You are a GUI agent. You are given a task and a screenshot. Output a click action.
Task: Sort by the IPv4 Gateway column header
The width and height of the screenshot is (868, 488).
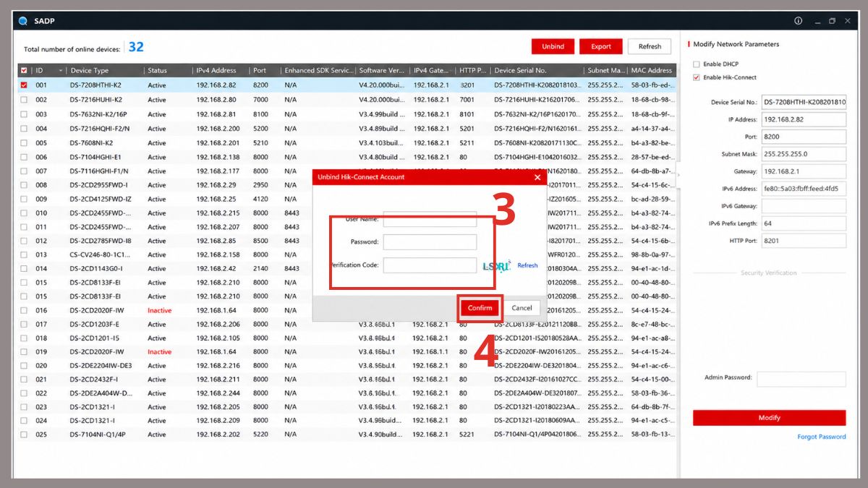[x=430, y=71]
